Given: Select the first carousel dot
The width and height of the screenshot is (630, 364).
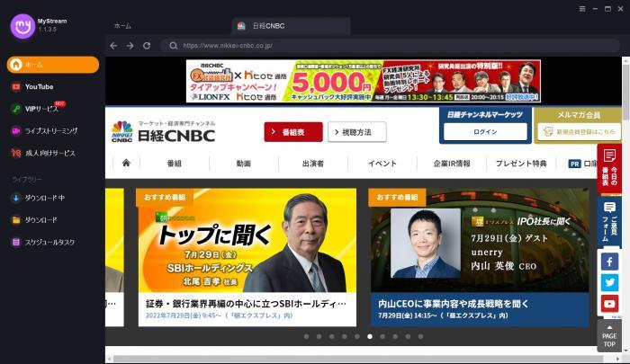Looking at the screenshot, I should tap(307, 336).
